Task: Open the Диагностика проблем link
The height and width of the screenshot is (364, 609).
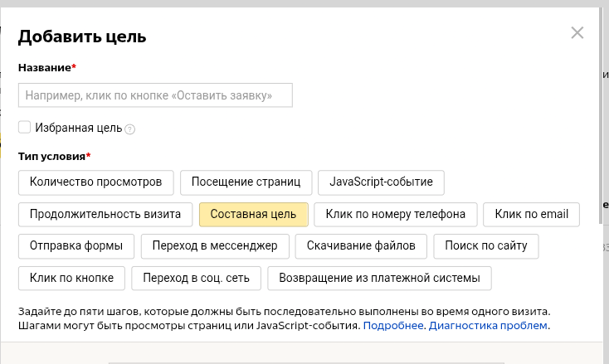Action: click(x=488, y=326)
